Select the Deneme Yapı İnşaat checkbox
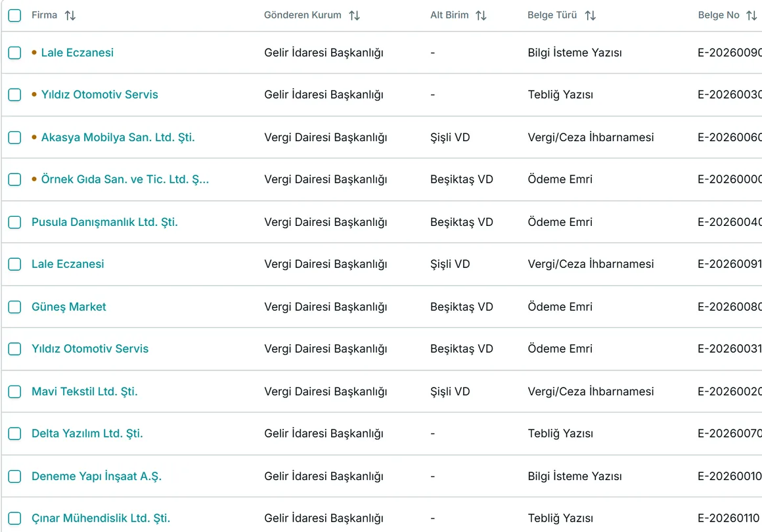Screen dimensions: 762x532 14,476
